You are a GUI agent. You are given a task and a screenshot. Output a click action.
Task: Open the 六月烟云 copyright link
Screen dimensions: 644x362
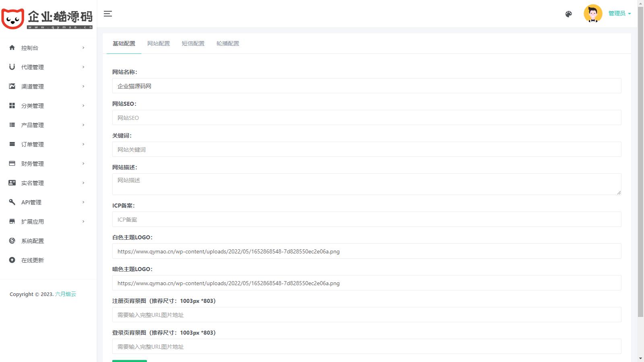pyautogui.click(x=66, y=294)
